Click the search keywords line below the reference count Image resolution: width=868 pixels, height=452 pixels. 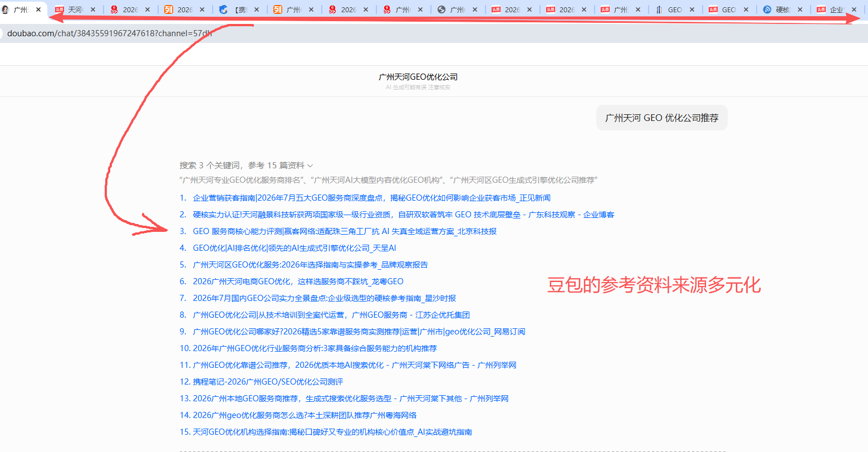pyautogui.click(x=389, y=180)
